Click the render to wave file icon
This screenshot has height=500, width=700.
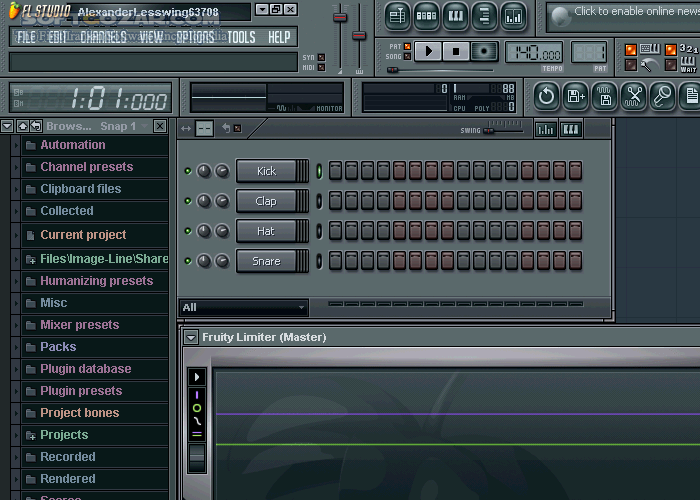604,96
